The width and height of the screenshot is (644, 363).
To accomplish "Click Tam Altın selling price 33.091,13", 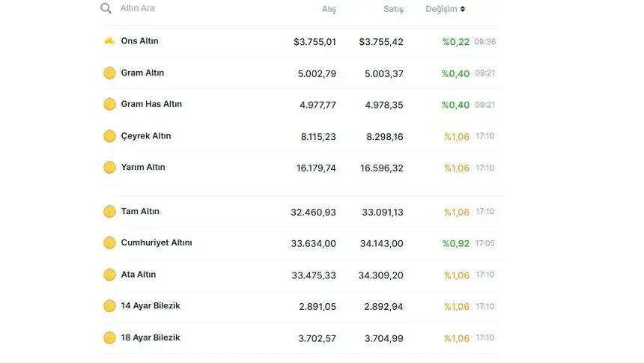I will pyautogui.click(x=382, y=213).
